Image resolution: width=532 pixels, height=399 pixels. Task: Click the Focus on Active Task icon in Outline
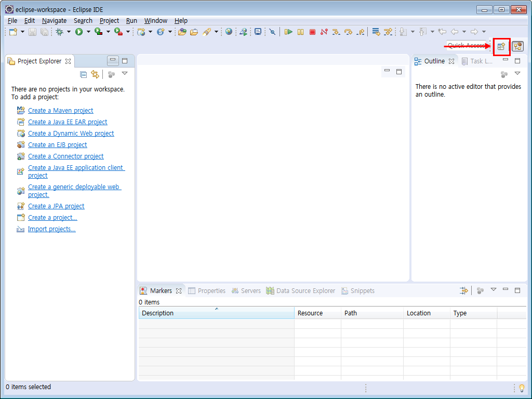504,74
